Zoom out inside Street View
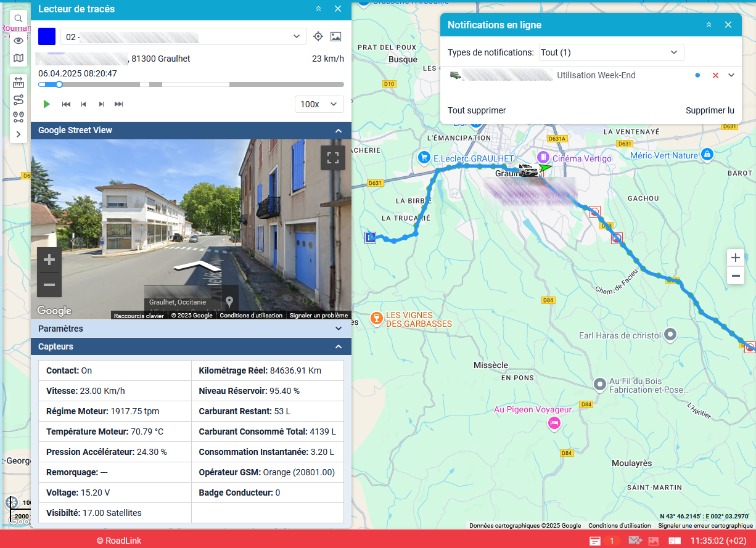This screenshot has width=756, height=548. tap(49, 285)
